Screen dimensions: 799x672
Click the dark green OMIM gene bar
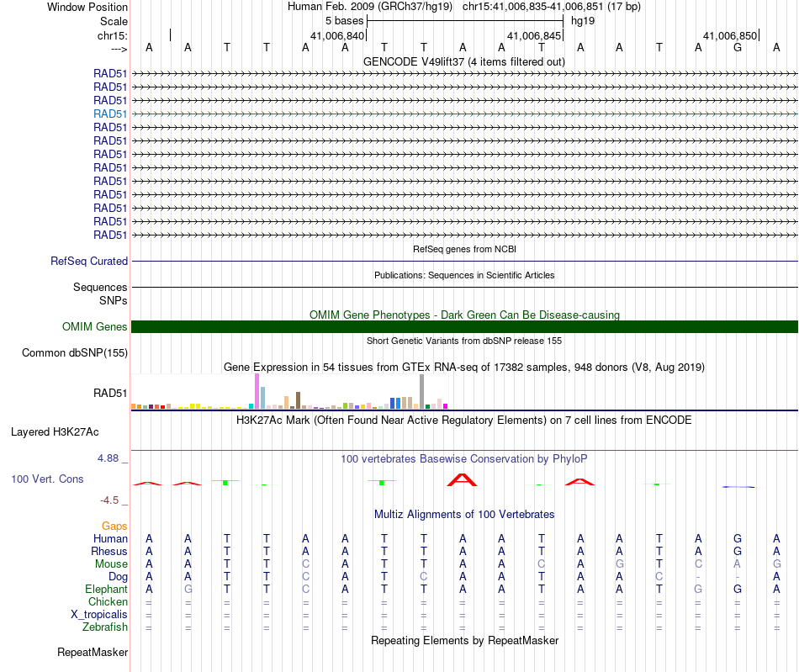(464, 326)
